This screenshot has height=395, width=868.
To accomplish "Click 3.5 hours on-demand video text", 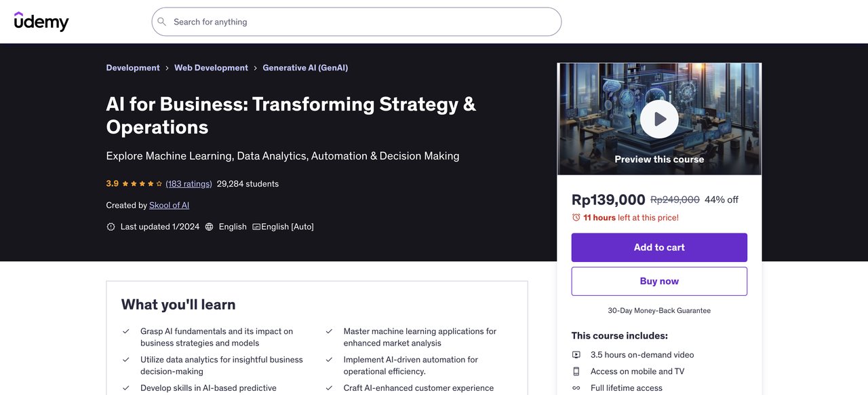I will coord(642,355).
